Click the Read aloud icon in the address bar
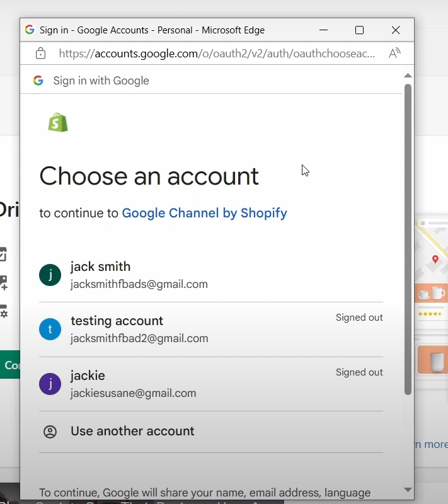Screen dimensions: 448x504 pos(394,54)
